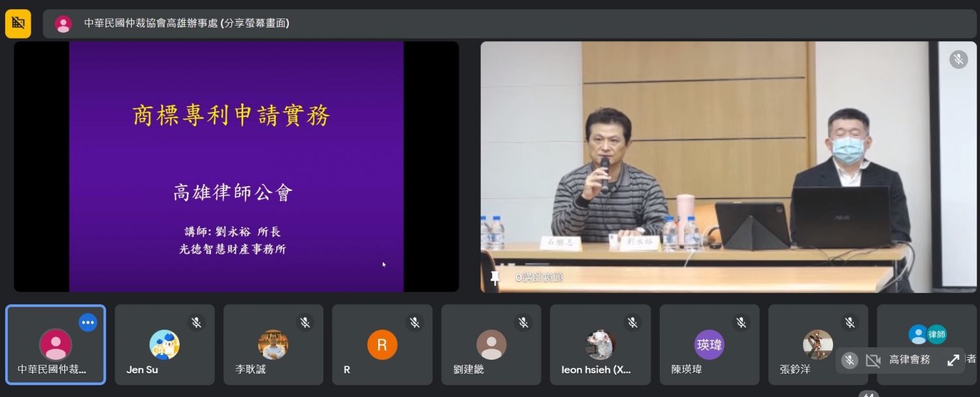Click Jen Su's avatar picture
Screen dimensions: 980x397
coord(165,345)
